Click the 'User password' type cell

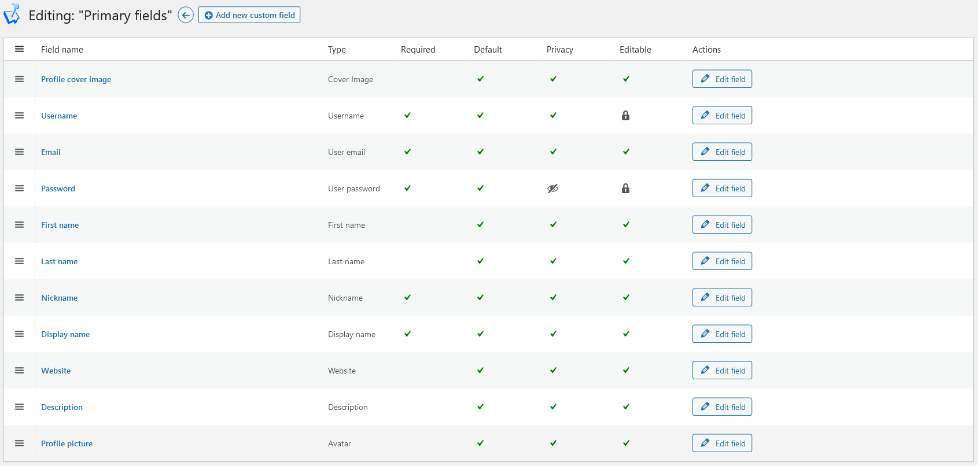(x=354, y=188)
